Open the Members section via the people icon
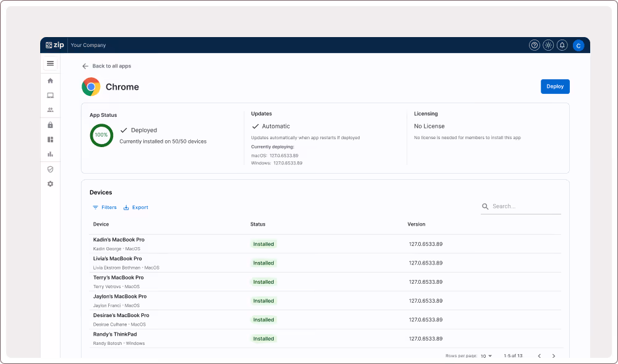This screenshot has width=618, height=364. click(x=50, y=109)
